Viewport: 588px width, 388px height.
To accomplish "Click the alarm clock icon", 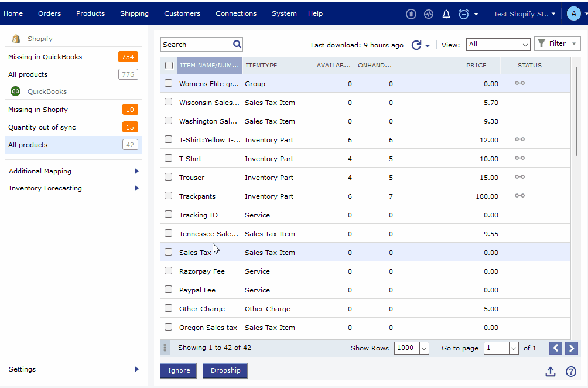I will pyautogui.click(x=464, y=14).
